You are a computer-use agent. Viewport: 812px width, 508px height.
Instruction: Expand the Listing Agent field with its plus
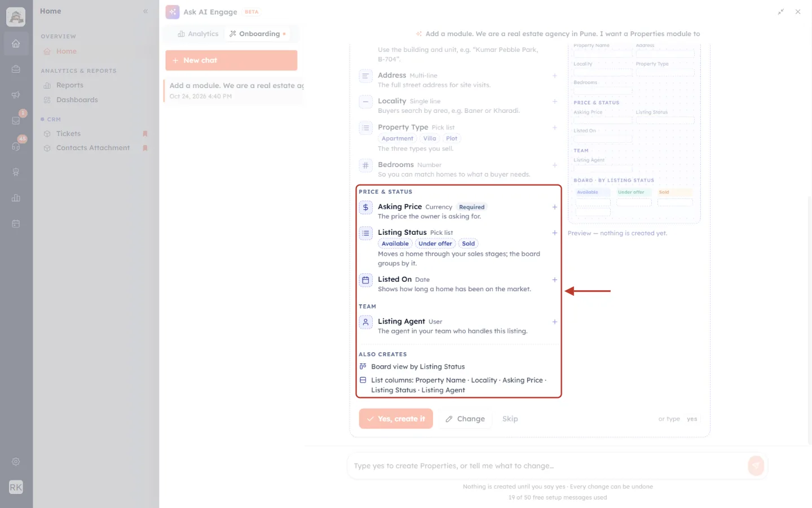click(555, 322)
